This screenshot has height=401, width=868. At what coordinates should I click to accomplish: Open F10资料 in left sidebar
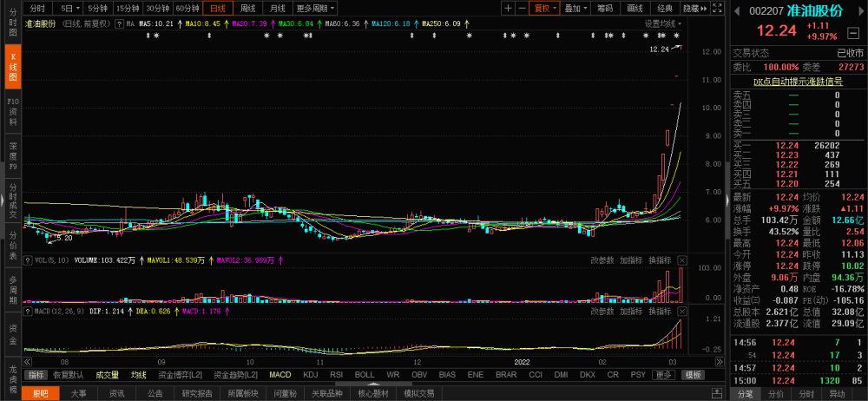tap(13, 111)
